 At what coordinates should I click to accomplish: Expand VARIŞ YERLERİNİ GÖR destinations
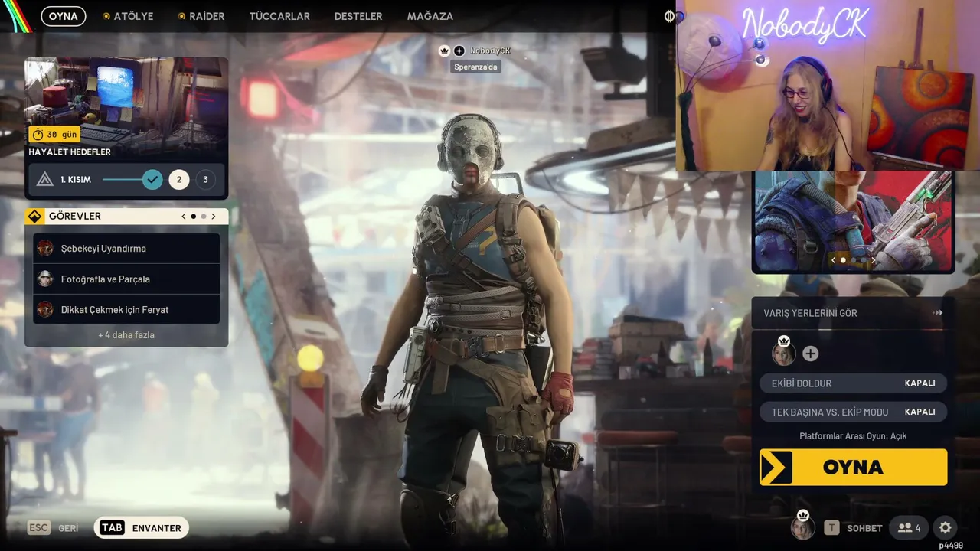tap(853, 313)
